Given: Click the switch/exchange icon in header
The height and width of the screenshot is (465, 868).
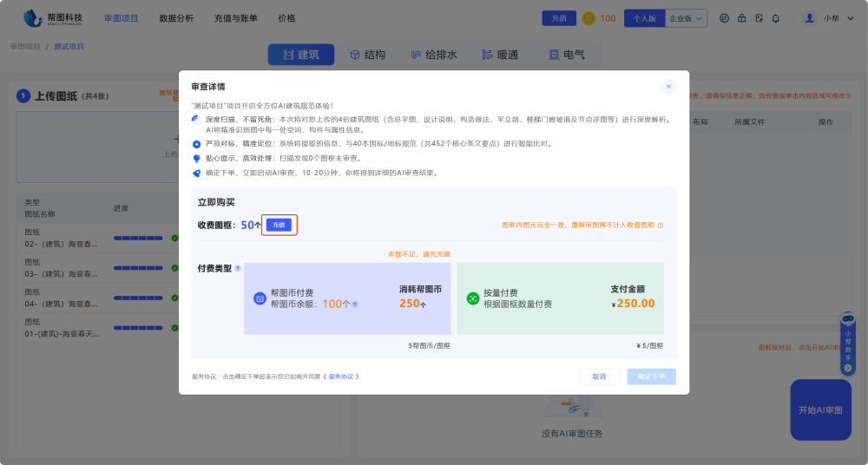Looking at the screenshot, I should tap(723, 18).
